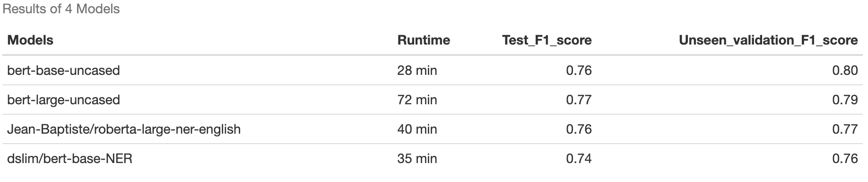Image resolution: width=868 pixels, height=182 pixels.
Task: Click the Results of 4 Models caption
Action: [x=61, y=9]
